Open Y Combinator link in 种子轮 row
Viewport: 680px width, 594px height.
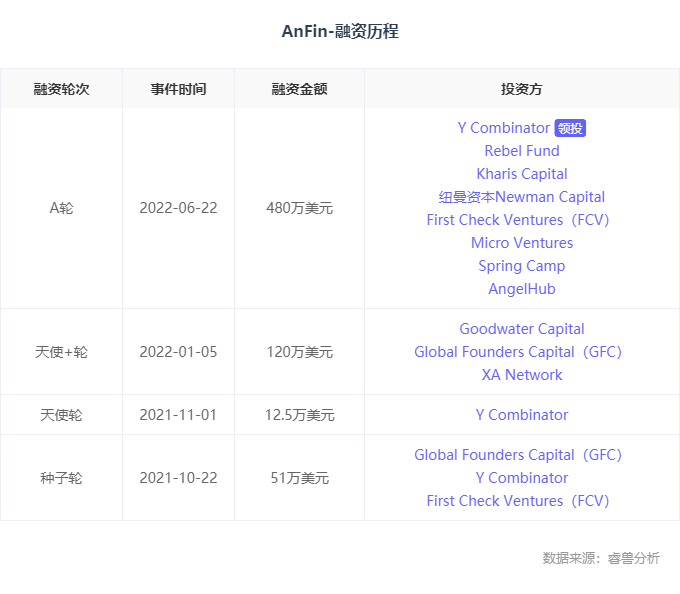point(522,478)
